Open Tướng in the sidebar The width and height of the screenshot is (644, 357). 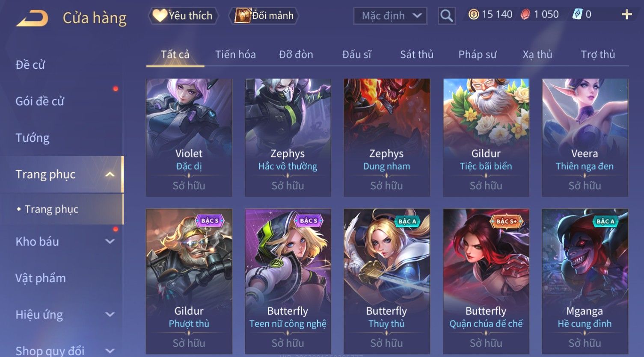point(33,138)
